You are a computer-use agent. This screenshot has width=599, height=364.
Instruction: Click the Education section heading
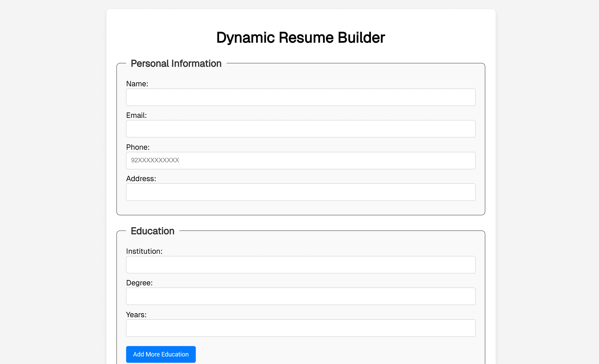152,231
